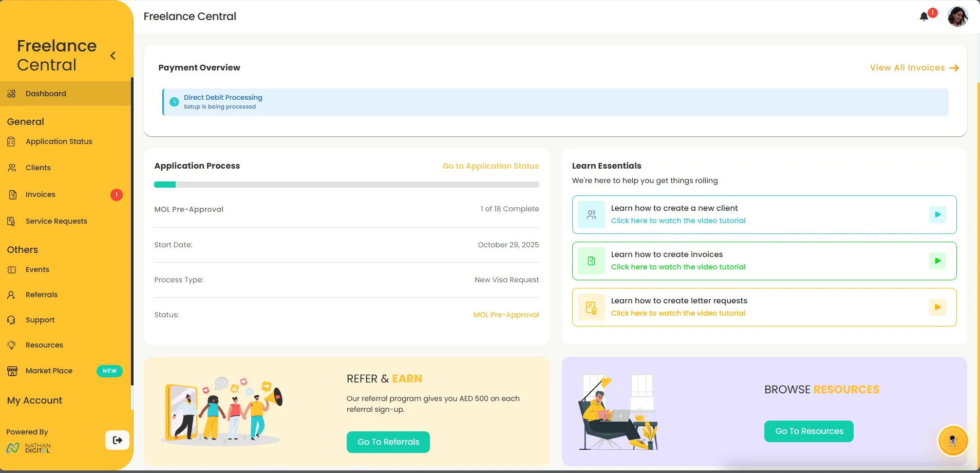Viewport: 980px width, 473px height.
Task: Open the floating chat assistant bubble
Action: point(953,441)
